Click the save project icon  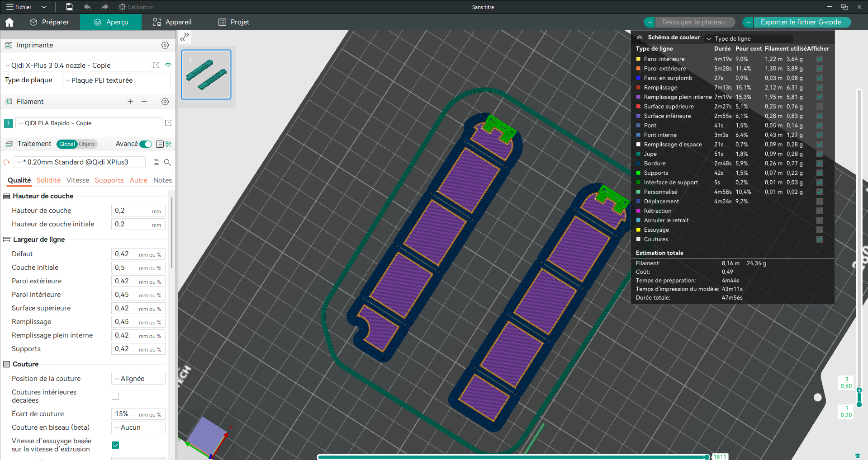coord(69,7)
